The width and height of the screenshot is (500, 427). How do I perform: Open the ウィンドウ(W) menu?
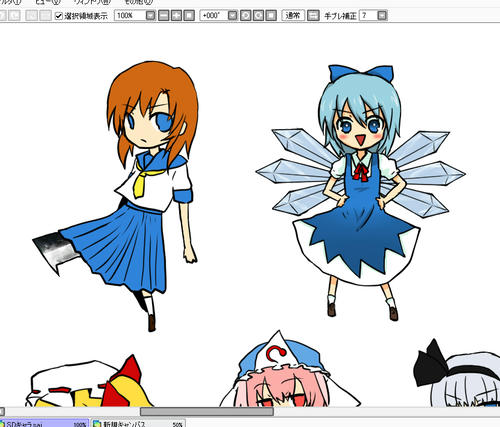coord(92,2)
